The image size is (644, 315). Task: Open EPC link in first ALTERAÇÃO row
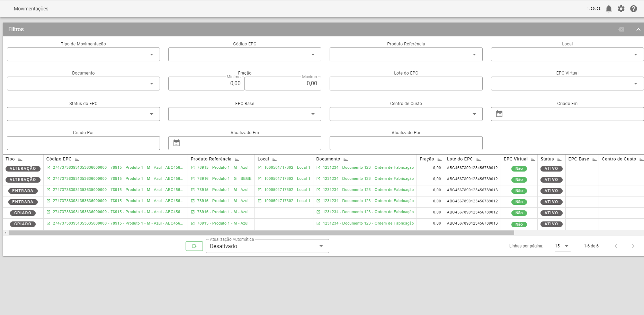point(118,168)
